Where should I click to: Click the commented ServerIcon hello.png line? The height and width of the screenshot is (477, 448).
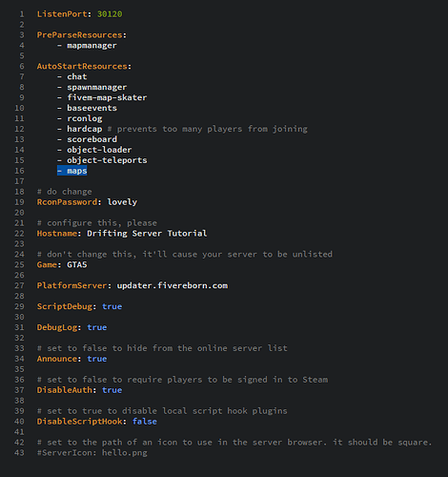point(92,453)
